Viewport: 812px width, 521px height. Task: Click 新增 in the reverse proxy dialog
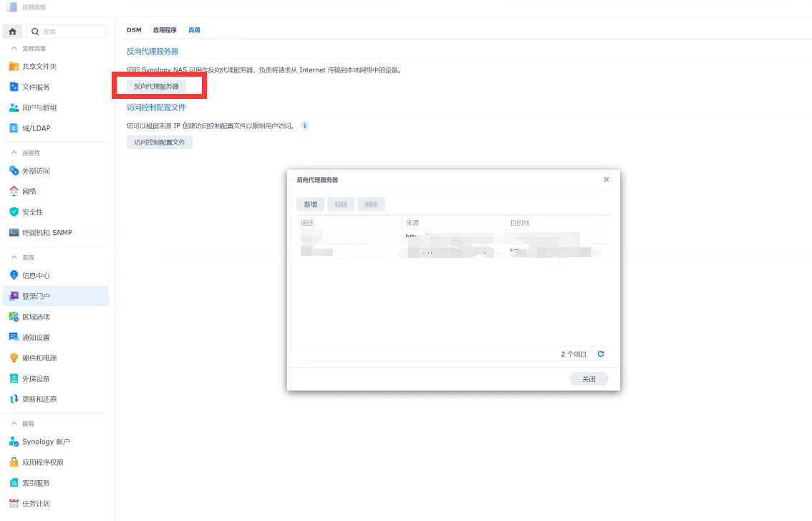310,204
